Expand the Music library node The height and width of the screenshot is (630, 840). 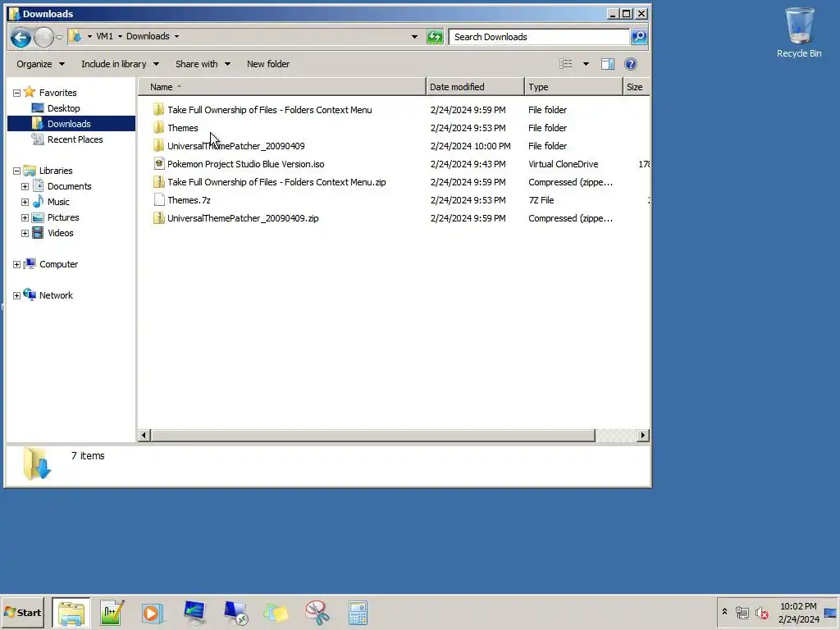[x=25, y=202]
